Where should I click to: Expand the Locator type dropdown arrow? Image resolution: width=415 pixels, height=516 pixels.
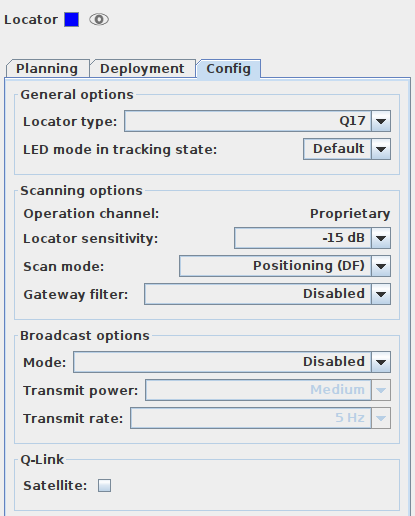tap(381, 121)
